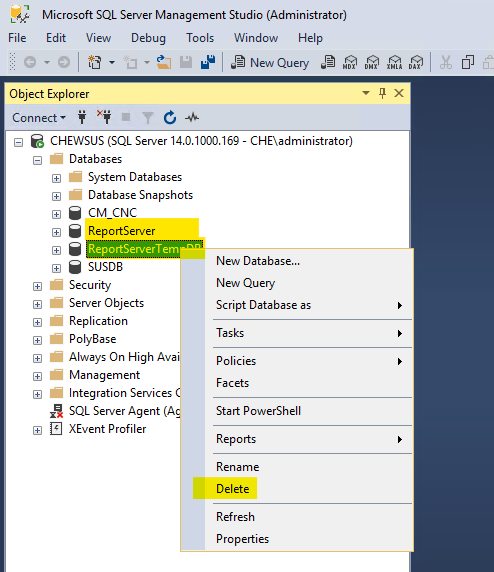Click the Navigate Backward arrow icon
Image resolution: width=494 pixels, height=572 pixels.
coord(30,62)
